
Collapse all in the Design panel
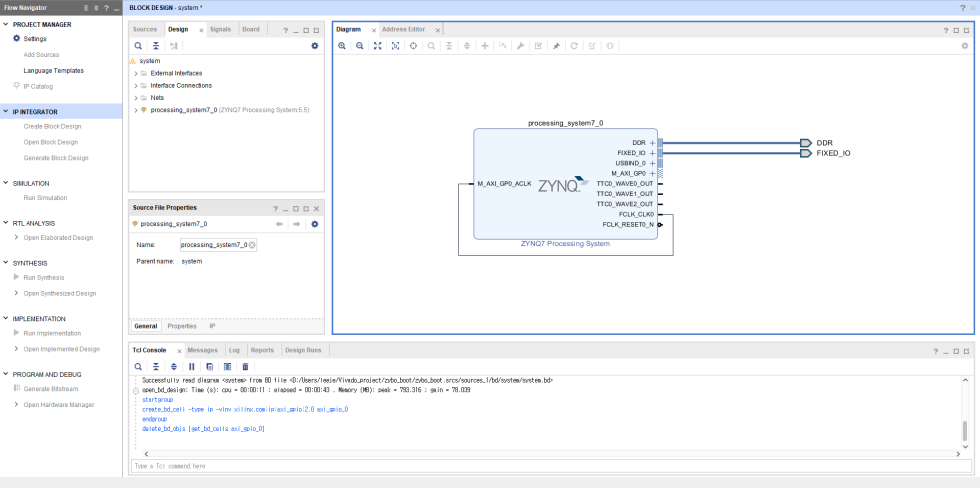pyautogui.click(x=156, y=46)
